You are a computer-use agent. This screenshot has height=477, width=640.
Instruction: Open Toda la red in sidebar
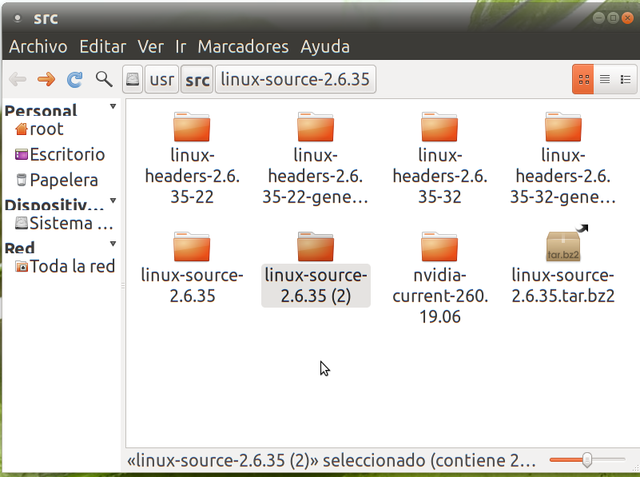[x=65, y=266]
